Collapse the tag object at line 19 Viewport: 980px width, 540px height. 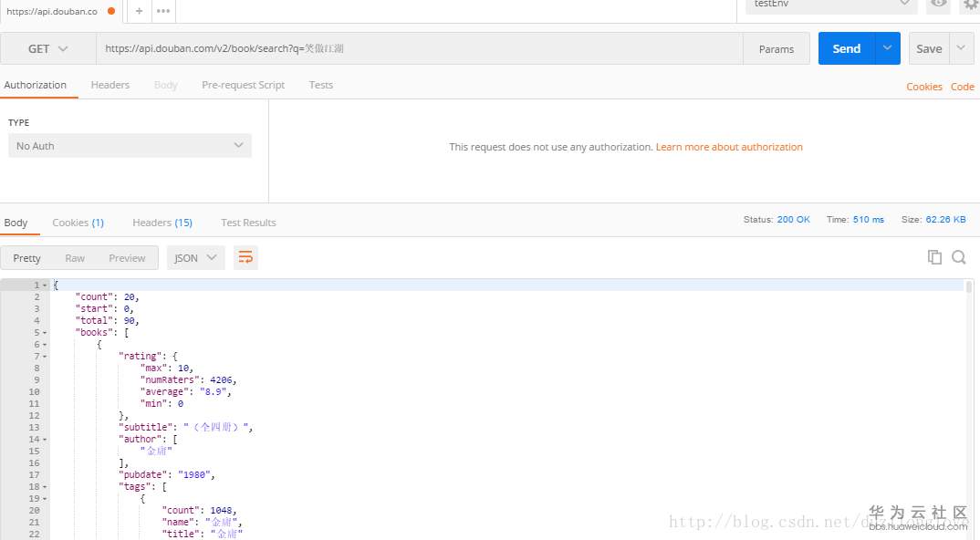coord(45,499)
